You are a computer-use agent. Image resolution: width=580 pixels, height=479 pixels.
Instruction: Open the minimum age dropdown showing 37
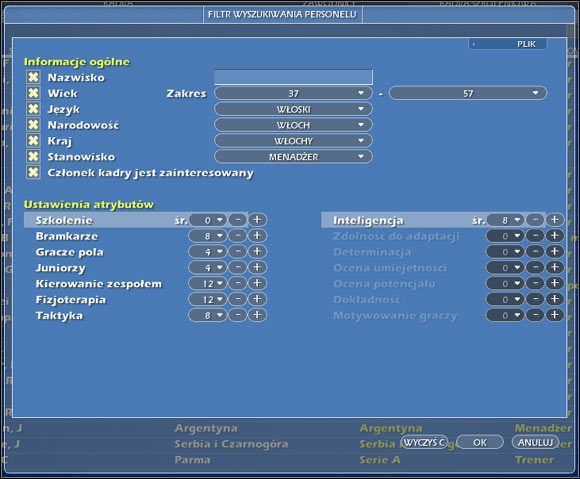[293, 93]
